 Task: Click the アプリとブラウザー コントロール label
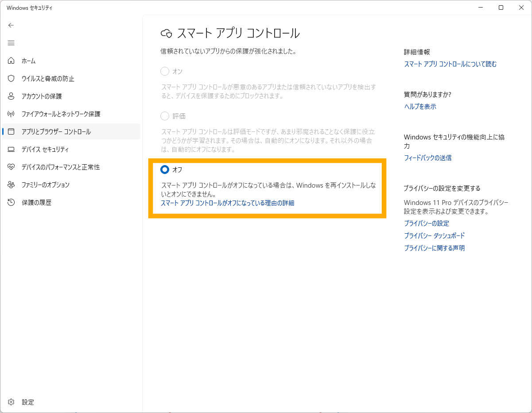[x=56, y=131]
